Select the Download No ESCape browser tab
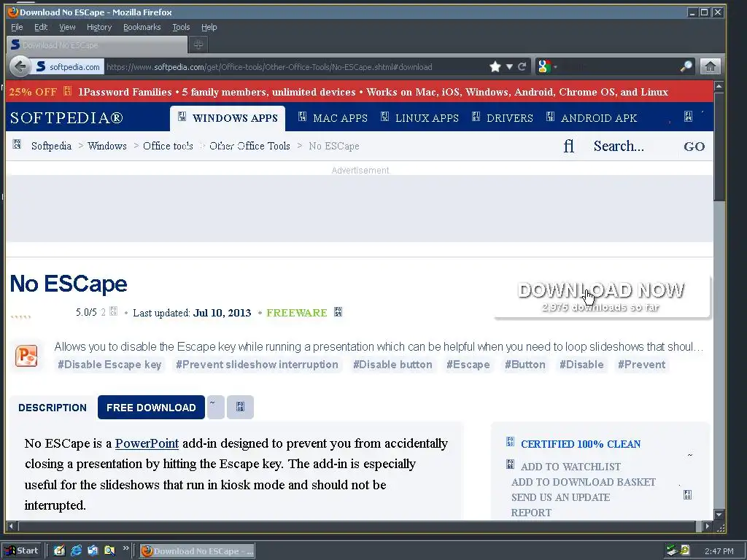The image size is (747, 560). point(97,44)
